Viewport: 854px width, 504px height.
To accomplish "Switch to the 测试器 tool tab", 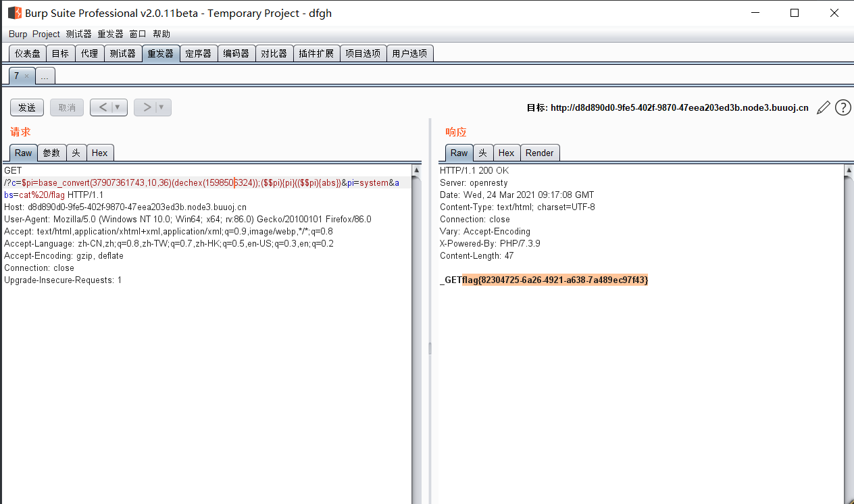I will [x=123, y=53].
